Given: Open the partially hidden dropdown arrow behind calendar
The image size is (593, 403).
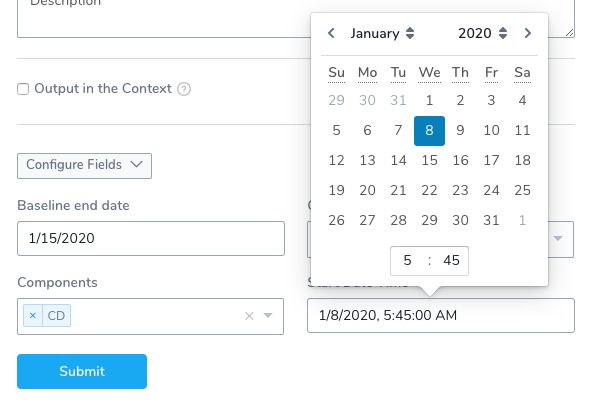Looking at the screenshot, I should pyautogui.click(x=558, y=238).
